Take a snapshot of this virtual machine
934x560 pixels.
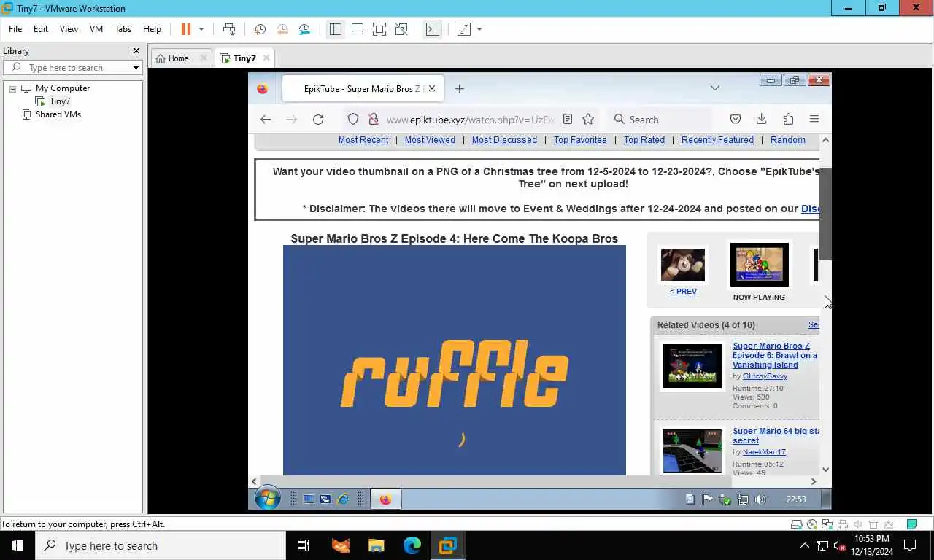[260, 29]
